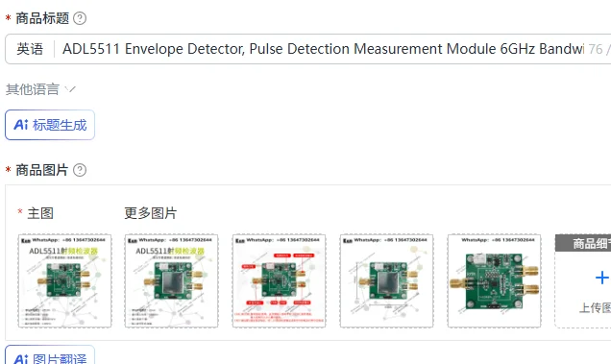
Task: Click the 商品标题 field label
Action: 42,18
